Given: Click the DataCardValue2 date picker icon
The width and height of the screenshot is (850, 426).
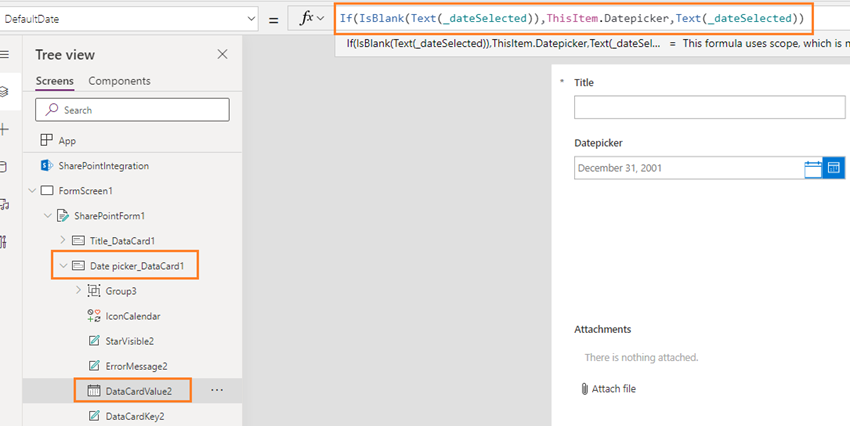Looking at the screenshot, I should pyautogui.click(x=94, y=391).
